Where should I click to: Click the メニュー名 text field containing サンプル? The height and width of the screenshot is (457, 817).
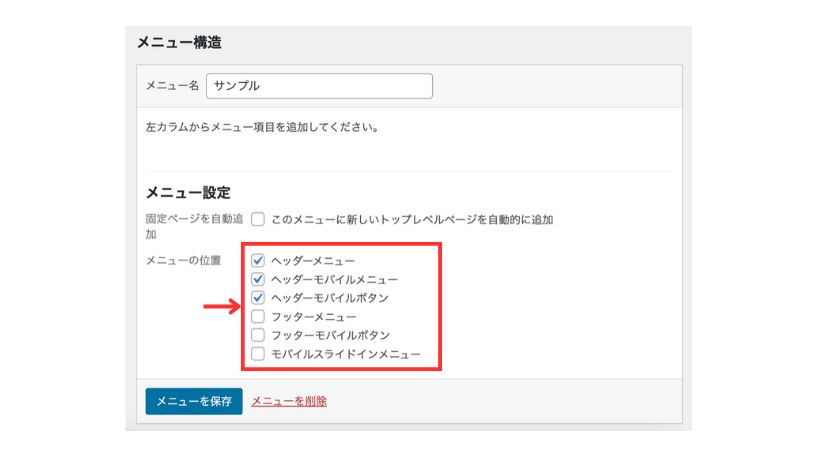(x=319, y=86)
